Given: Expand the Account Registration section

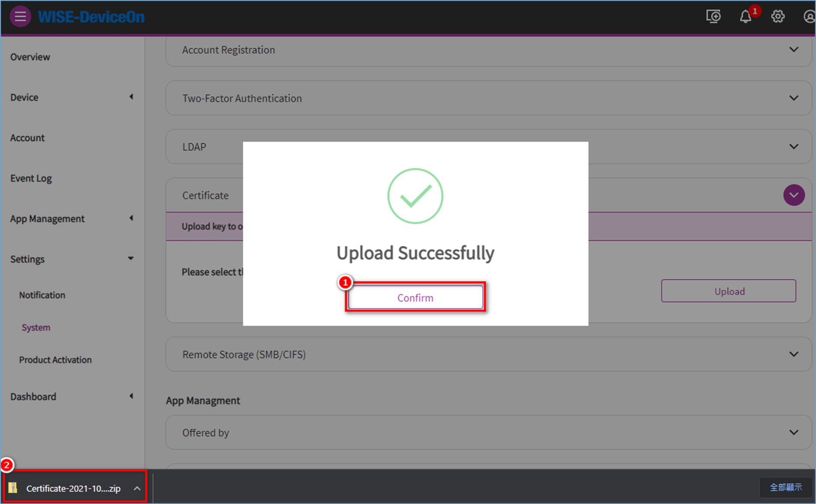Looking at the screenshot, I should pos(793,50).
